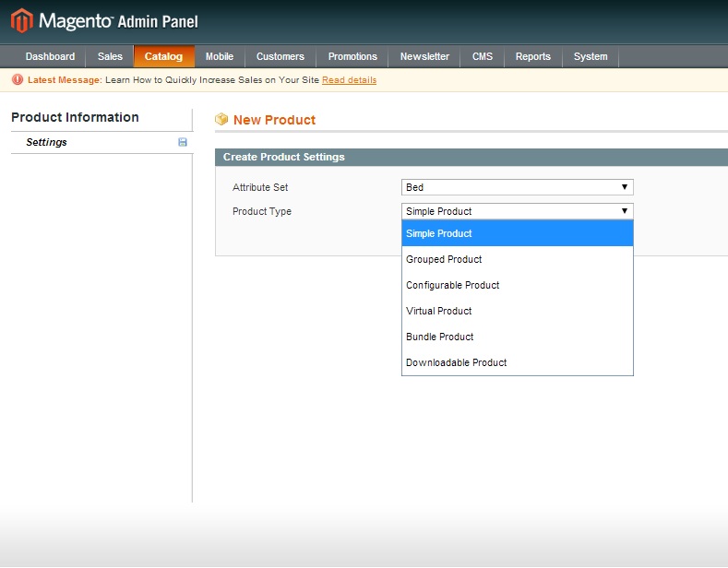Screen dimensions: 728x568
Task: Select the Settings tab in sidebar
Action: coord(47,142)
